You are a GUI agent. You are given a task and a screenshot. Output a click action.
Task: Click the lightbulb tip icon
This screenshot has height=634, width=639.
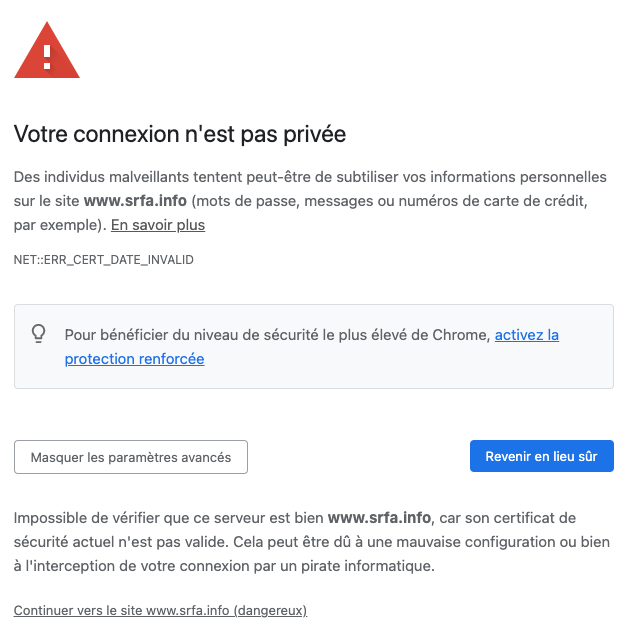[39, 333]
